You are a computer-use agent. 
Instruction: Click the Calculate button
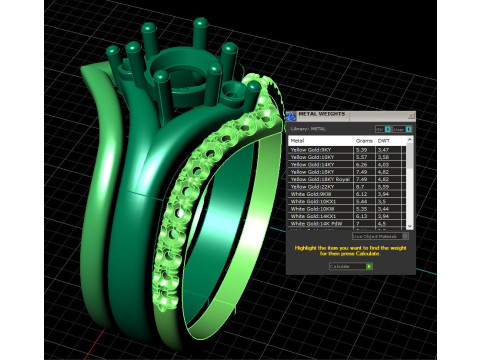351,266
